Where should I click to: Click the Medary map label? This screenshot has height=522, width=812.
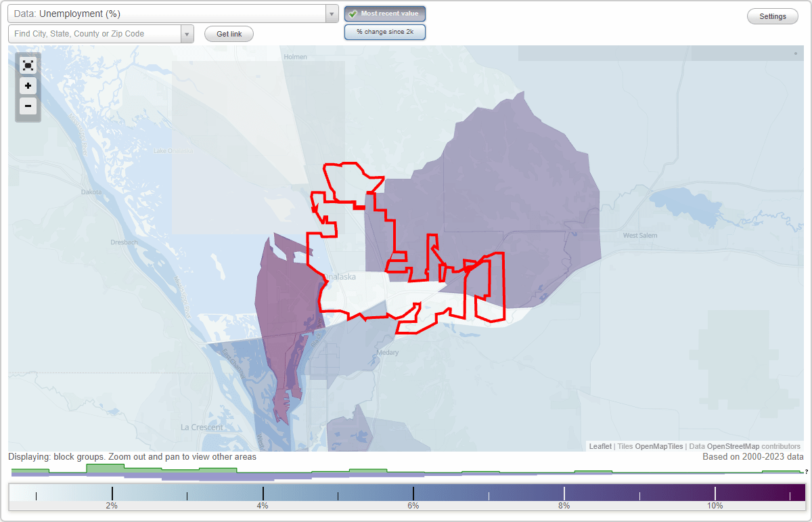pyautogui.click(x=388, y=353)
